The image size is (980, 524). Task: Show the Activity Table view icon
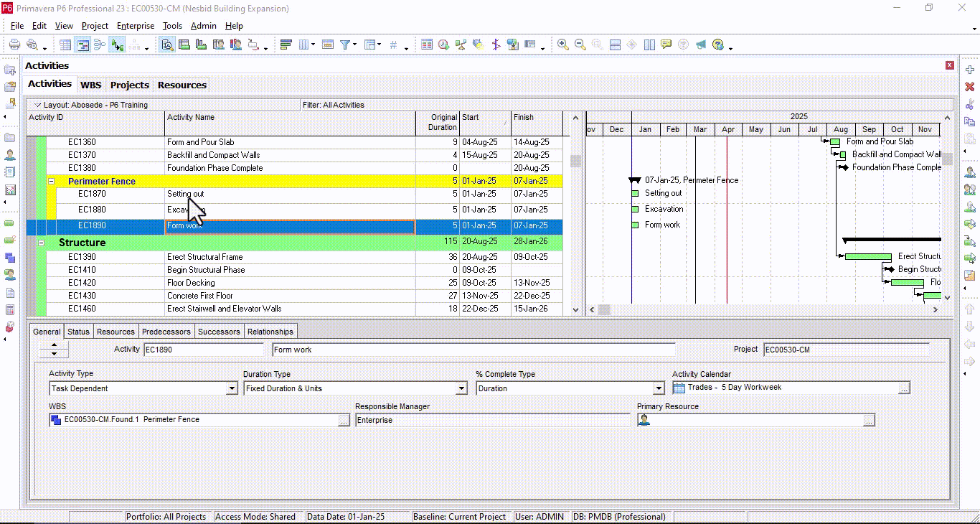tap(65, 45)
